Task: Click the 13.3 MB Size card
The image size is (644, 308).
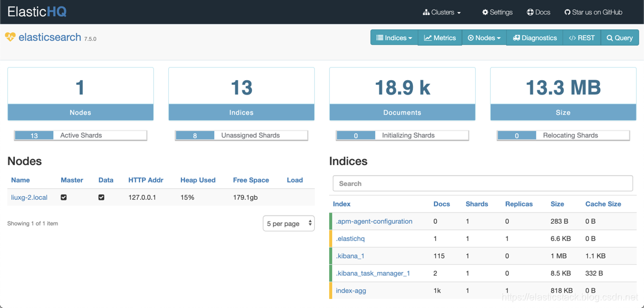Action: point(564,94)
